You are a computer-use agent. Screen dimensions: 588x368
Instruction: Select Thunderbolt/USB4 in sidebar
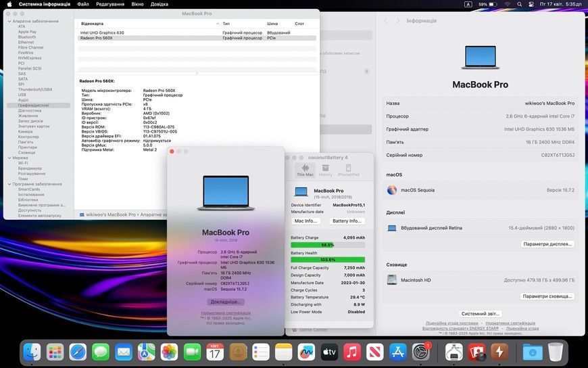click(35, 90)
